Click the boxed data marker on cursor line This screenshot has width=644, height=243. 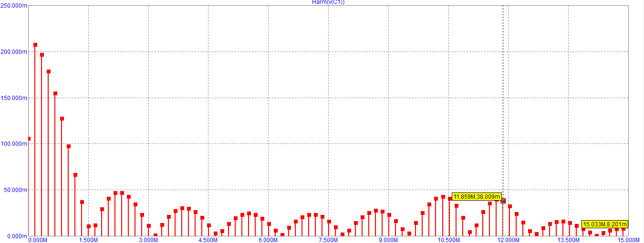503,201
